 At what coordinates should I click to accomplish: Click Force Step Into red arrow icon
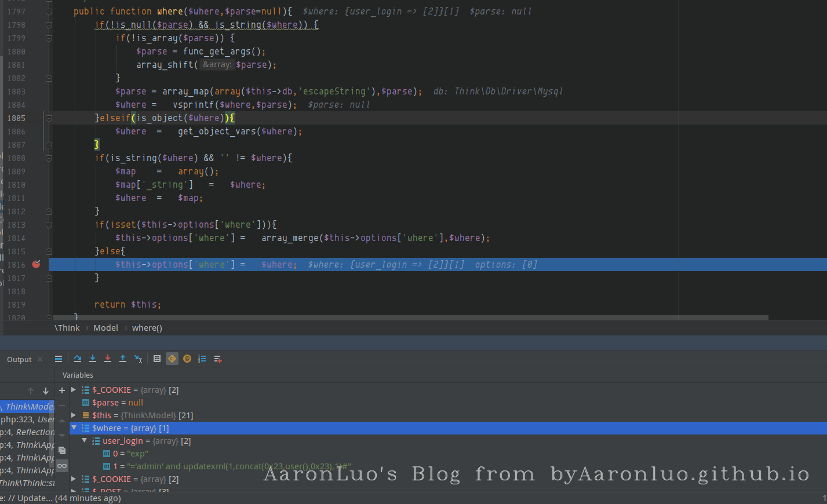click(108, 359)
